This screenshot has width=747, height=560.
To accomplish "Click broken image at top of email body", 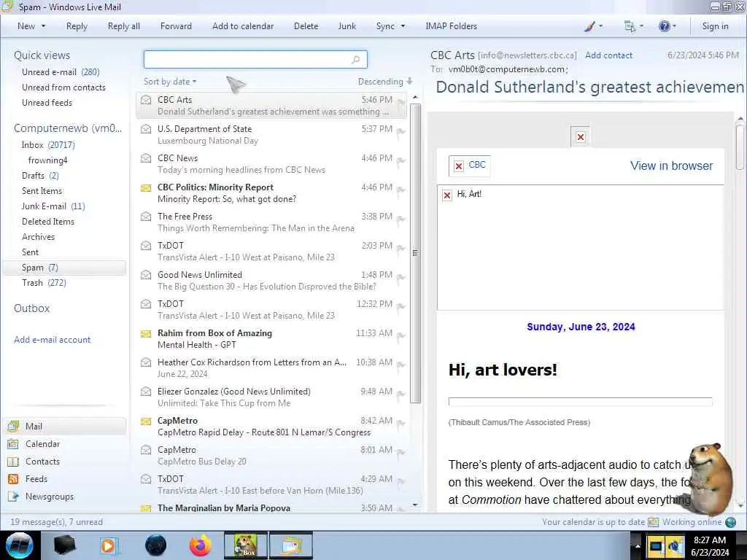I will (x=580, y=137).
